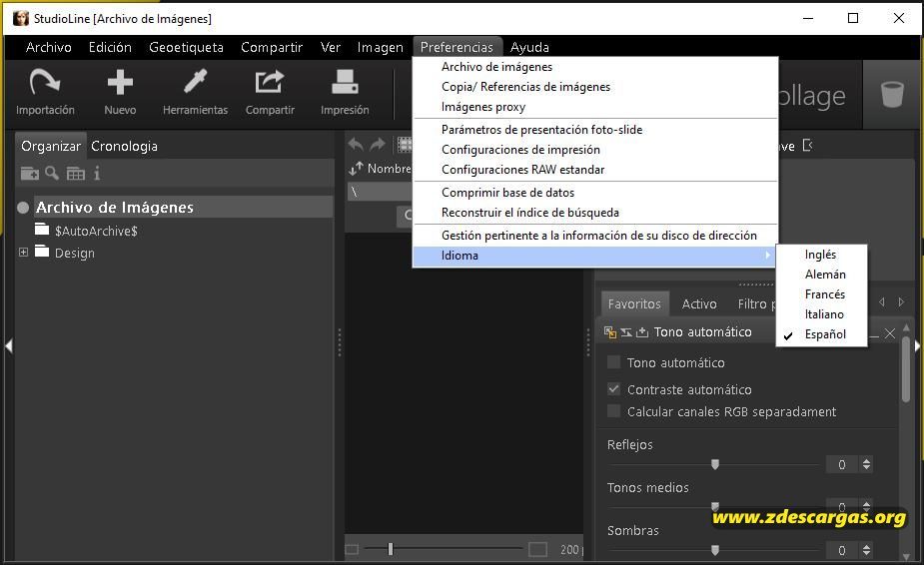Viewport: 924px width, 565px height.
Task: Minimize the Tono automático panel
Action: 874,334
